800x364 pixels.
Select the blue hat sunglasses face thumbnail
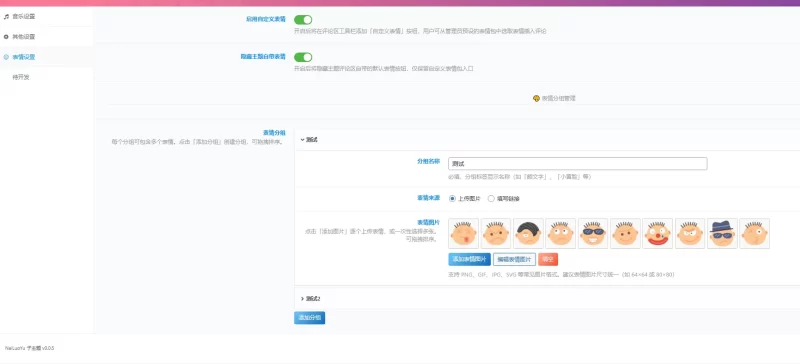[722, 233]
